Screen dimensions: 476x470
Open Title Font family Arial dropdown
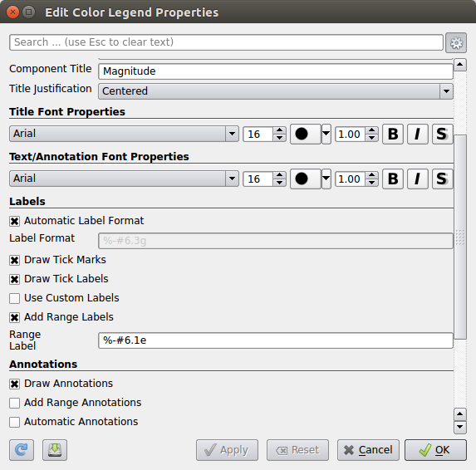click(x=124, y=134)
